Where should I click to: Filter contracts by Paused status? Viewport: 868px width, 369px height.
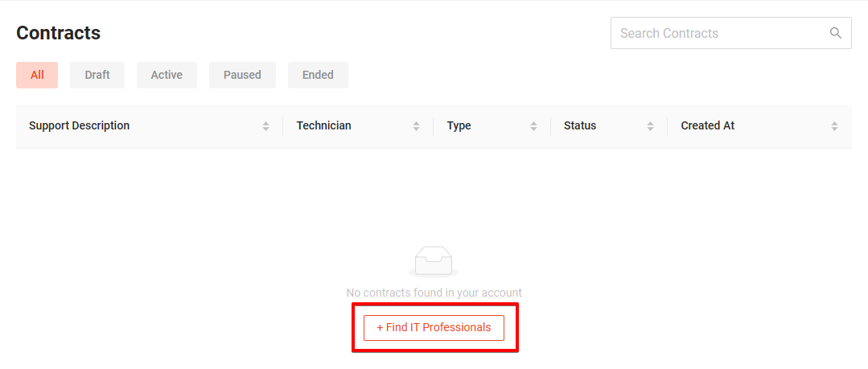point(242,76)
